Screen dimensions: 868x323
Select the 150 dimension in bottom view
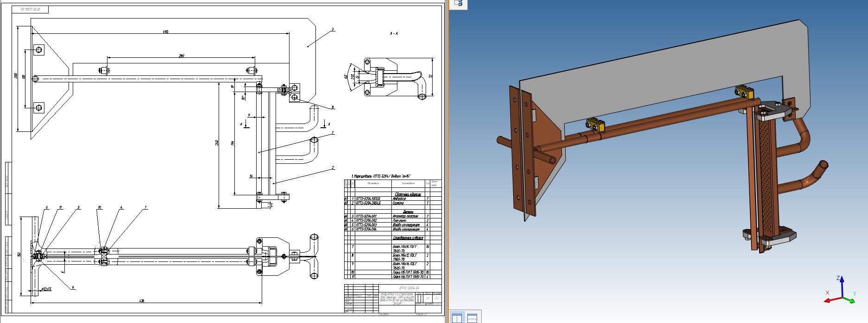[x=19, y=255]
